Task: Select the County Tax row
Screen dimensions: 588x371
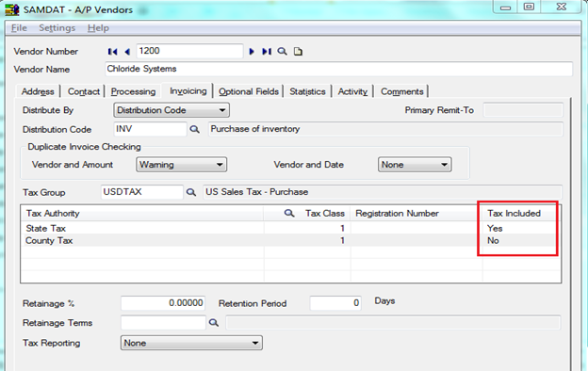Action: point(290,241)
